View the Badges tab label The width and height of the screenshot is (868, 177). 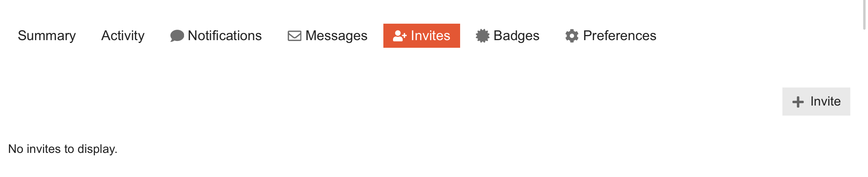point(516,36)
